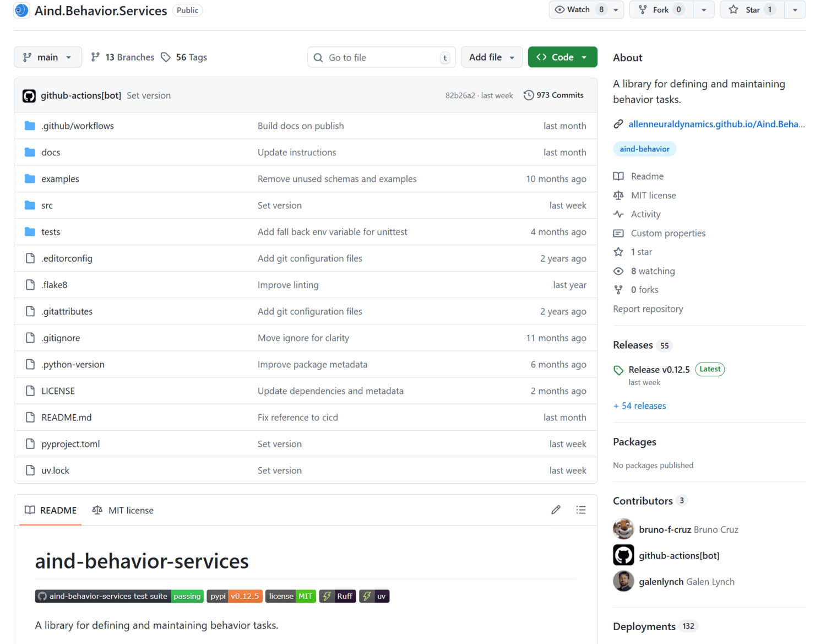Open the allenneuraldynamics.github.io website link

point(716,124)
